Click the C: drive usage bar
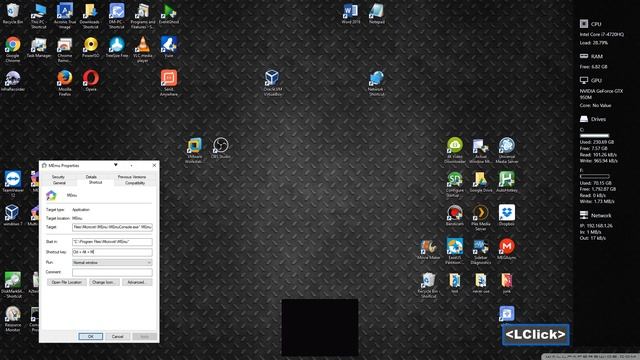 [x=595, y=136]
